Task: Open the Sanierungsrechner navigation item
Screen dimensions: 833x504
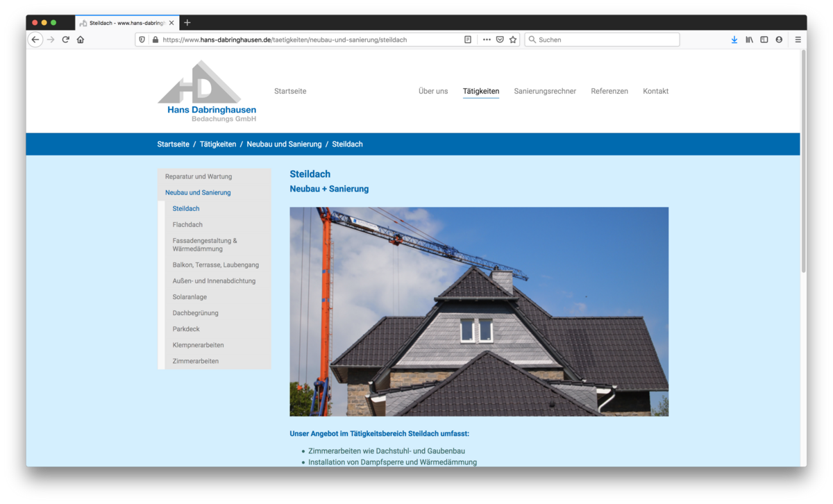Action: pyautogui.click(x=545, y=91)
